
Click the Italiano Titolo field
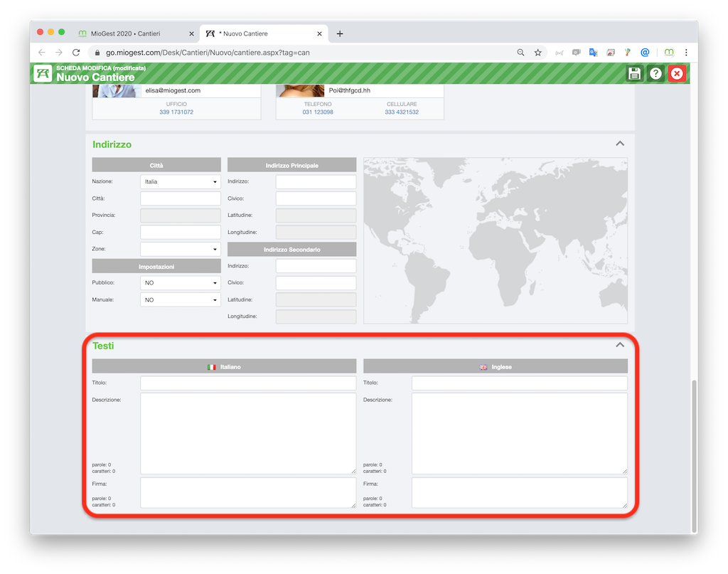(248, 383)
